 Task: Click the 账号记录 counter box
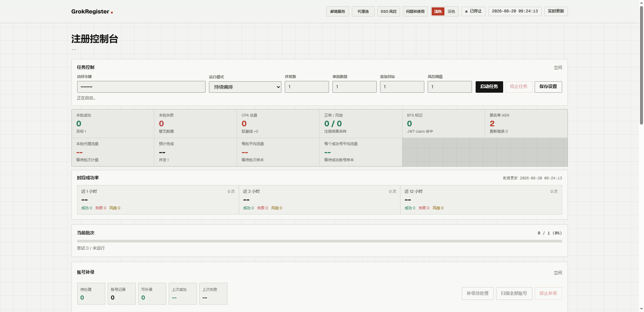[121, 294]
